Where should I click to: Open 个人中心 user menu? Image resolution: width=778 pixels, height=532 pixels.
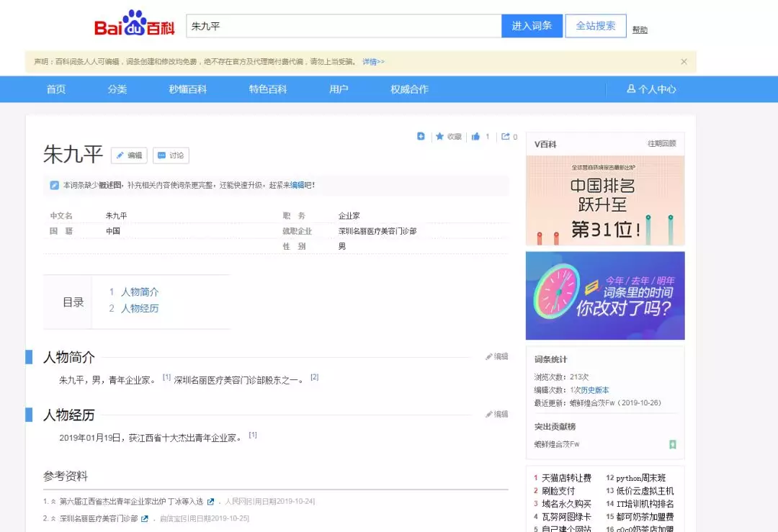[651, 89]
